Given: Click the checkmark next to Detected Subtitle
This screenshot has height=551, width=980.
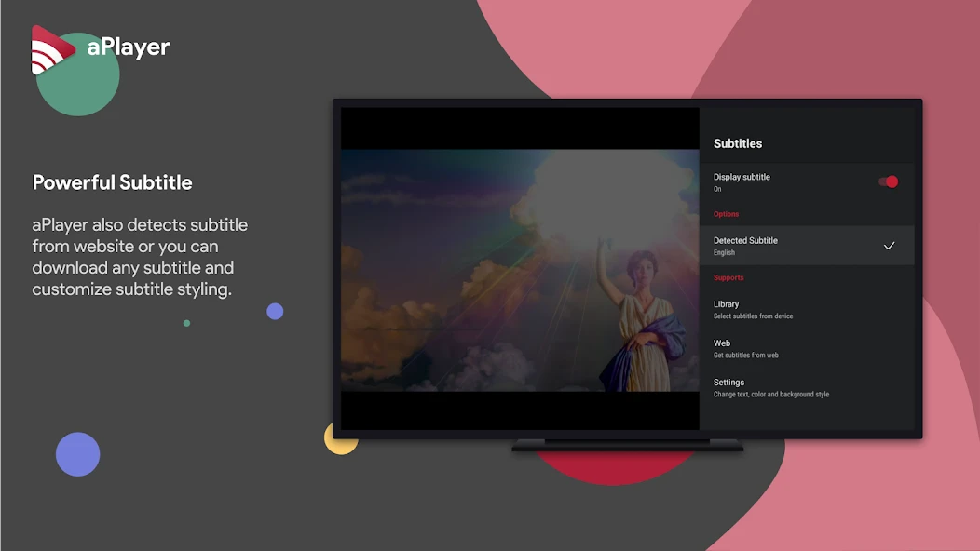Looking at the screenshot, I should [x=889, y=246].
